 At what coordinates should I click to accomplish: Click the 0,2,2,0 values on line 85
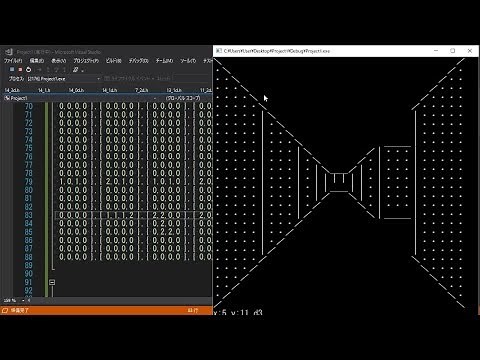(x=166, y=232)
